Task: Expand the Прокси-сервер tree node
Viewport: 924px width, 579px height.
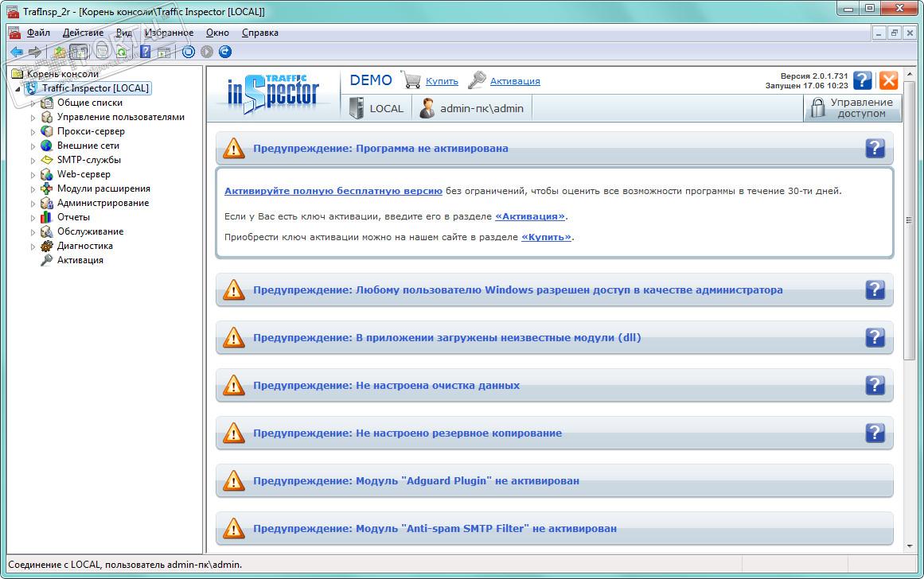Action: click(33, 132)
